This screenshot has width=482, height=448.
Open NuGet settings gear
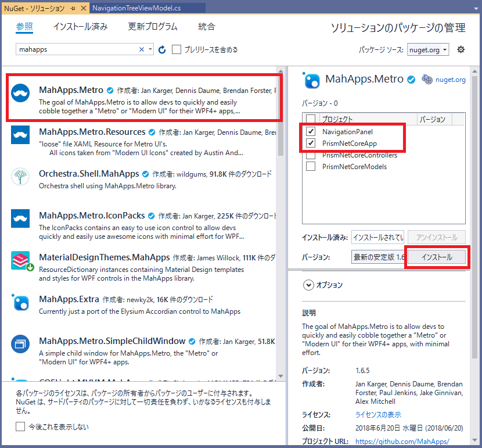461,49
